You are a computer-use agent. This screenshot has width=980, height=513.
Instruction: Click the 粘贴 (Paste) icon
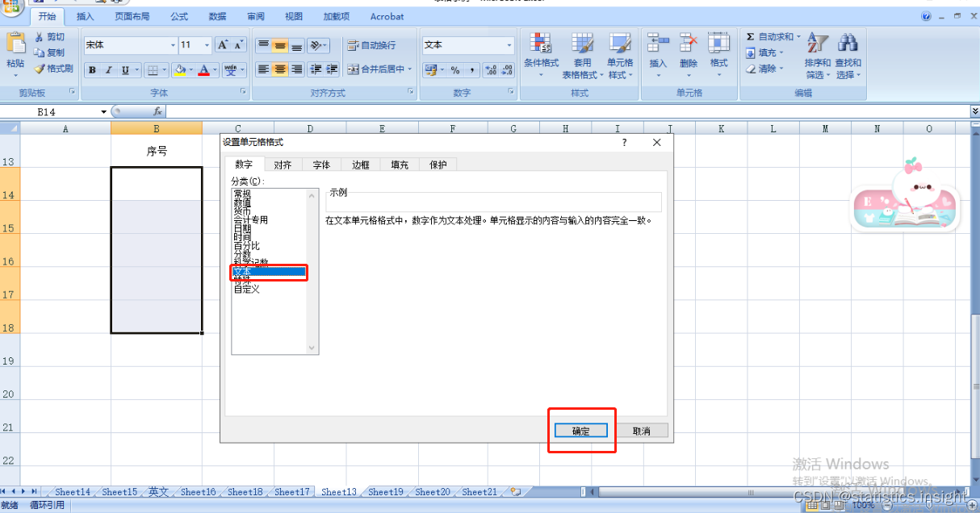(15, 44)
